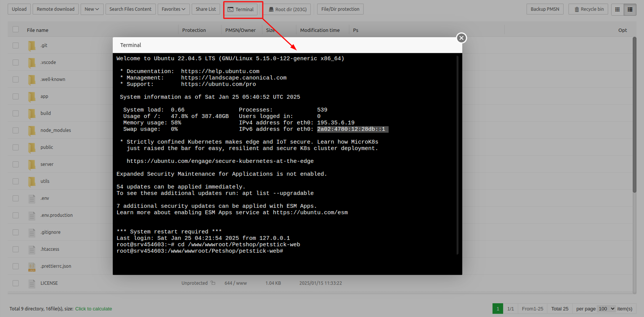This screenshot has height=317, width=644.
Task: Open the Terminal from the toolbar
Action: point(240,10)
